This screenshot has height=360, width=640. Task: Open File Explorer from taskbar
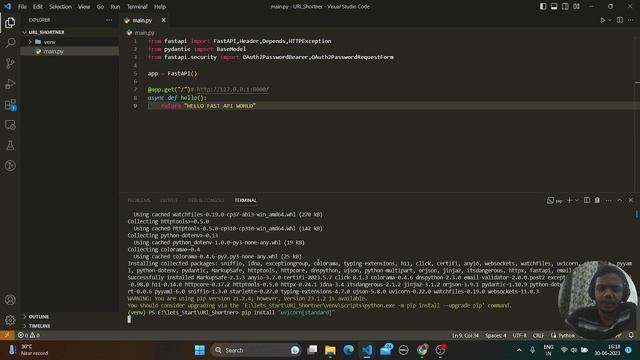pos(330,350)
